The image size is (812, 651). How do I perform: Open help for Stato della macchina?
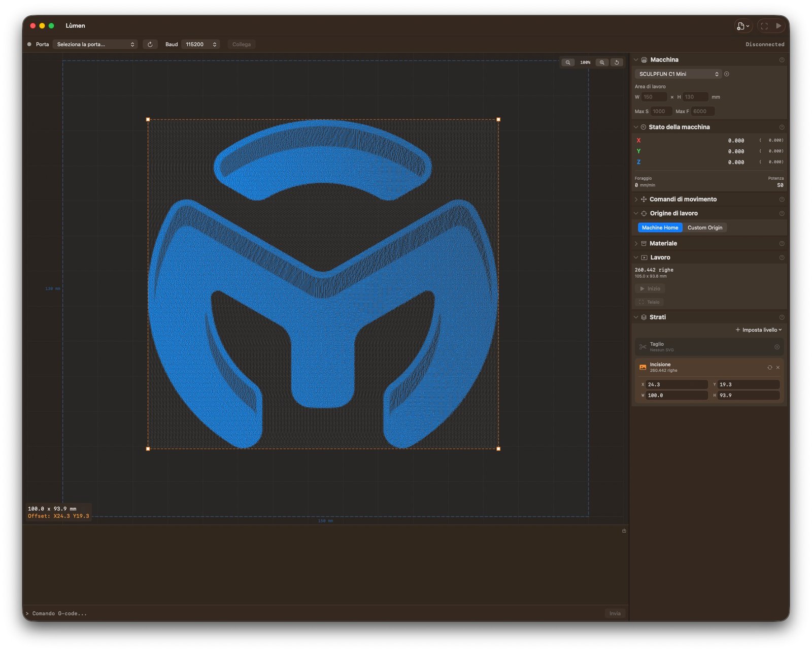(x=782, y=127)
